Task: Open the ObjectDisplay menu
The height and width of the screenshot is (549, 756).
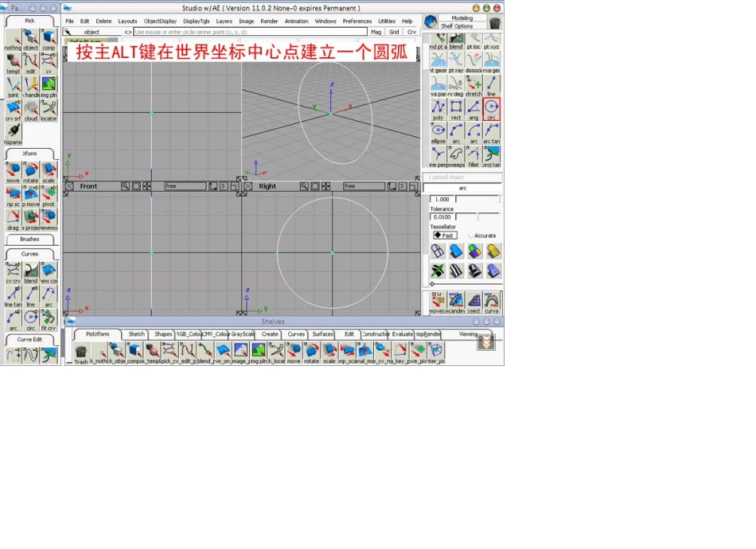Action: (x=160, y=21)
